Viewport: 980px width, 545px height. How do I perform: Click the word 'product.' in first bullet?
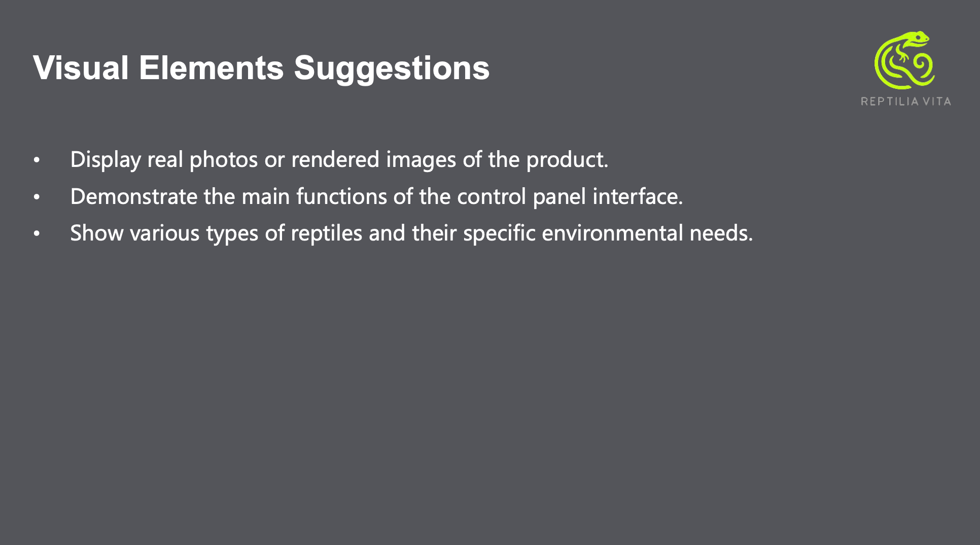tap(567, 160)
